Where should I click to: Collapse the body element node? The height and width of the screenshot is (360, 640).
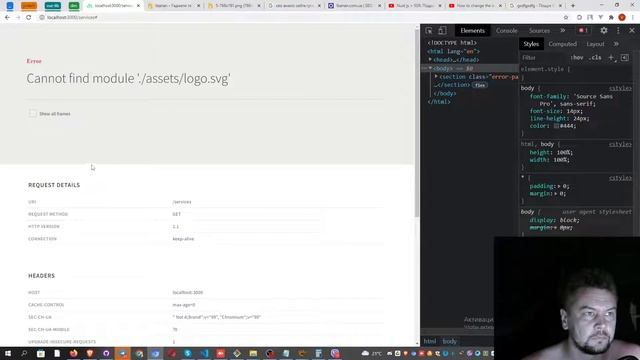(x=430, y=68)
